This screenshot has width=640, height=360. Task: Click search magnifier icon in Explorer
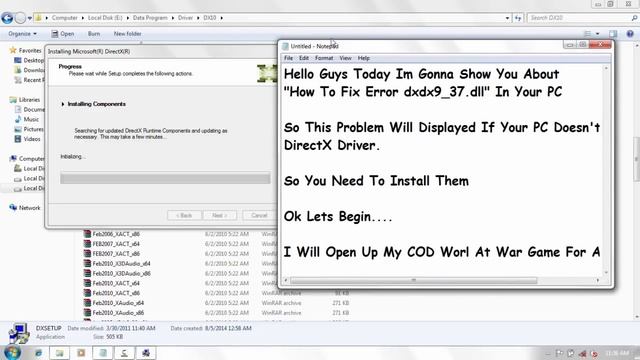pyautogui.click(x=634, y=18)
